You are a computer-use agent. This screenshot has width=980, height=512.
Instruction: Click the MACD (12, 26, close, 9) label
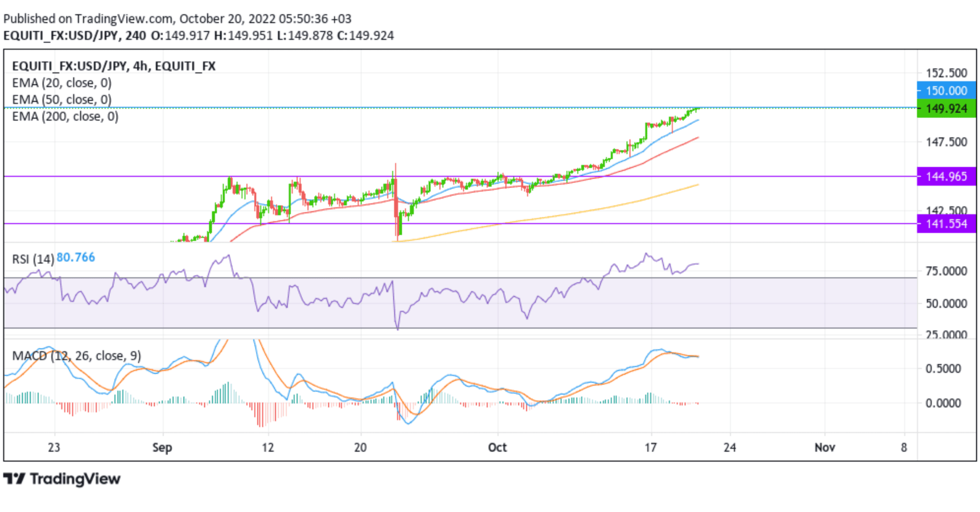pyautogui.click(x=76, y=355)
